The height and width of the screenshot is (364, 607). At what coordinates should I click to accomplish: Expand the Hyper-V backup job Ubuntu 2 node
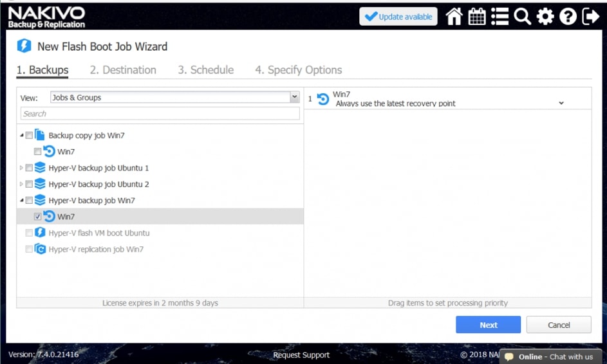coord(22,185)
